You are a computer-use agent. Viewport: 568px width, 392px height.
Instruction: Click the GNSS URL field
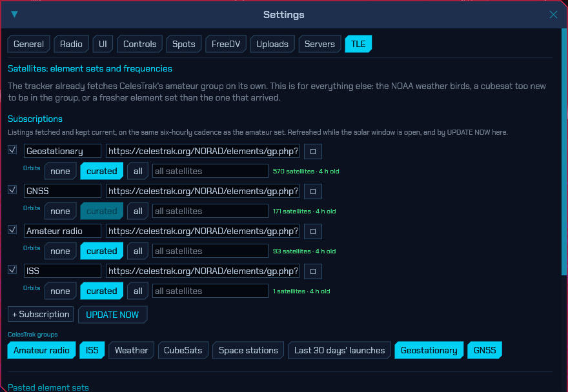(203, 191)
